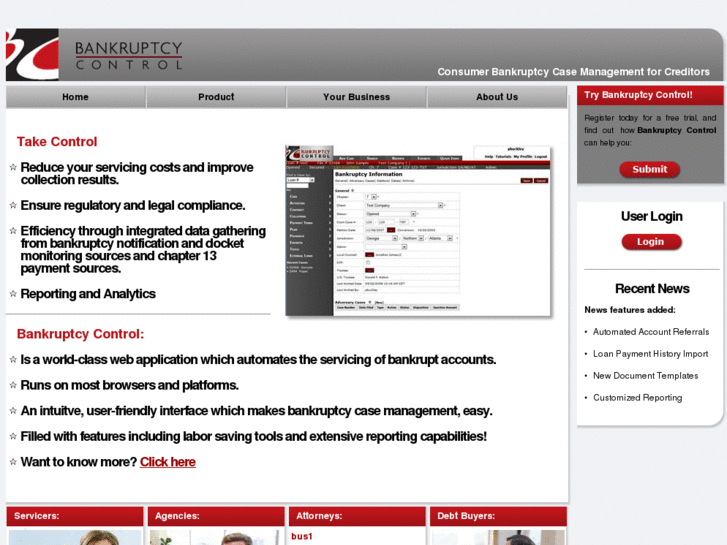Open the Product menu tab

pos(216,97)
